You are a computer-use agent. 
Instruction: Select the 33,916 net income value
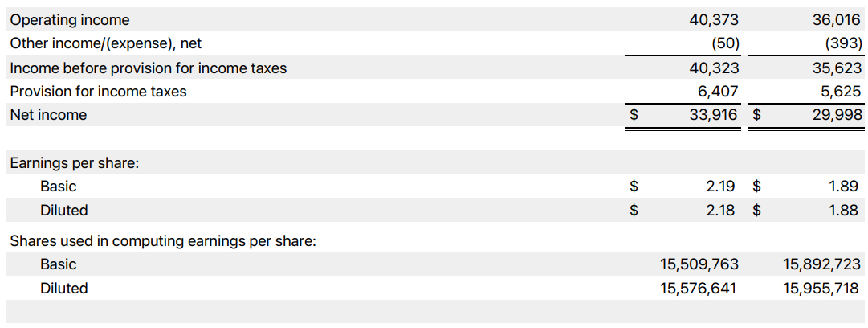[x=714, y=115]
